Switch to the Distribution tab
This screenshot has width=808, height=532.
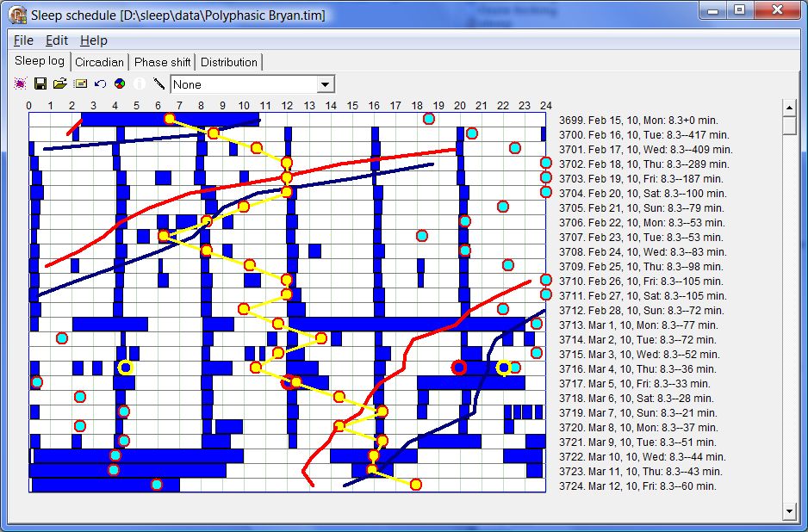click(228, 62)
